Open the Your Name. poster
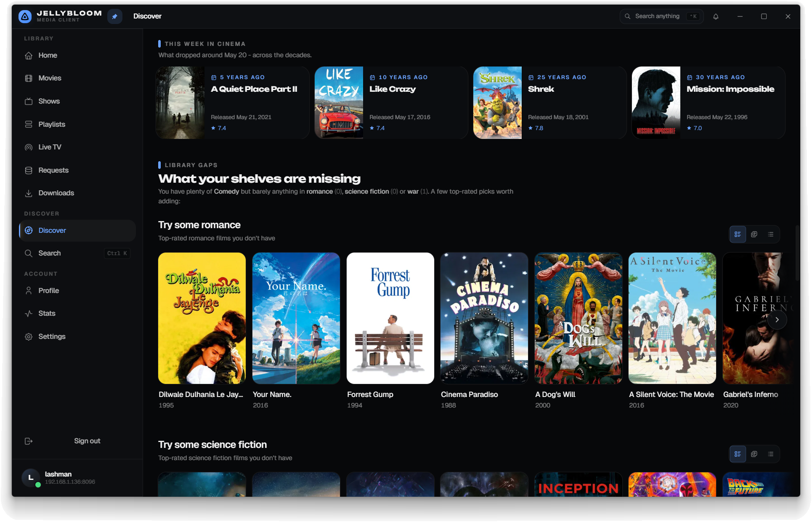This screenshot has height=522, width=812. click(x=296, y=318)
